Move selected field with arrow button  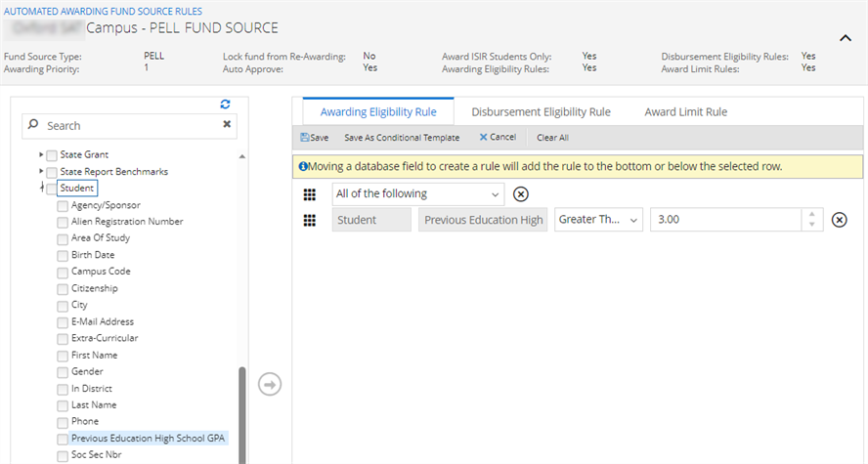pyautogui.click(x=270, y=384)
